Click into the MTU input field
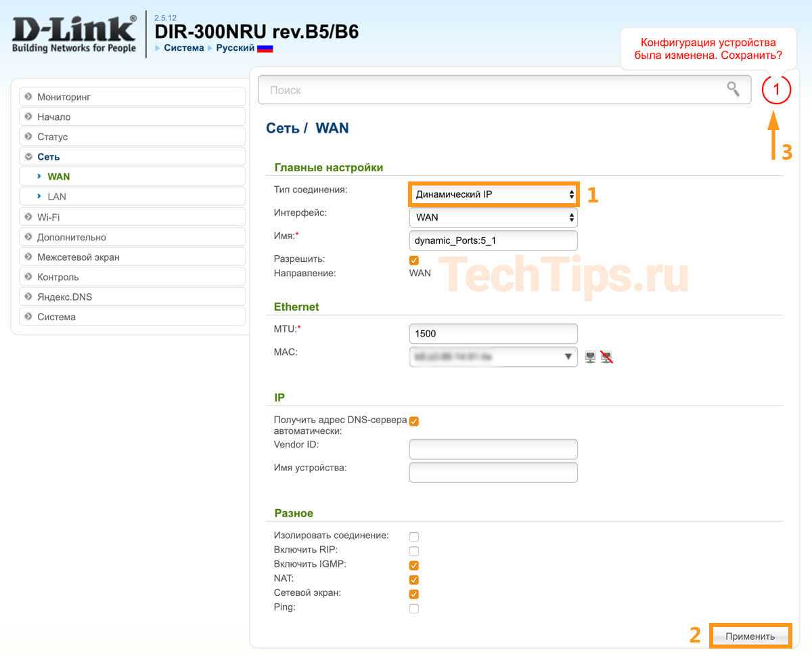The image size is (812, 654). (x=493, y=334)
